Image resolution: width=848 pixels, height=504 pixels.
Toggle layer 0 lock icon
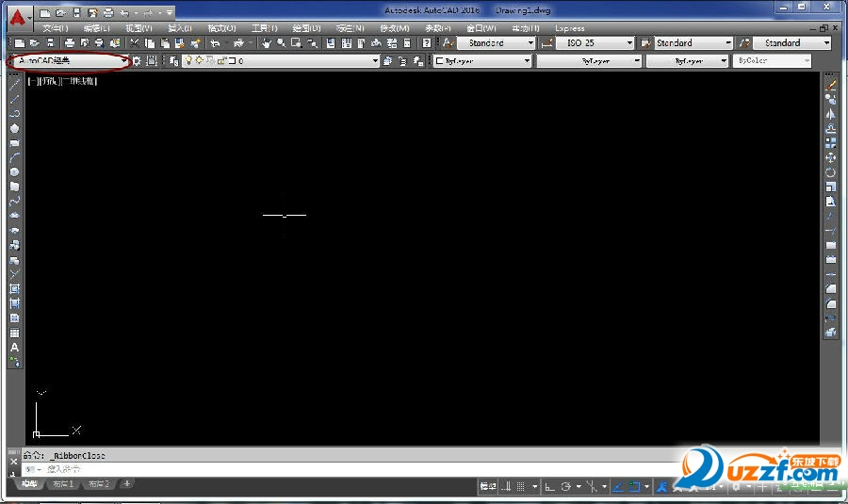point(222,60)
